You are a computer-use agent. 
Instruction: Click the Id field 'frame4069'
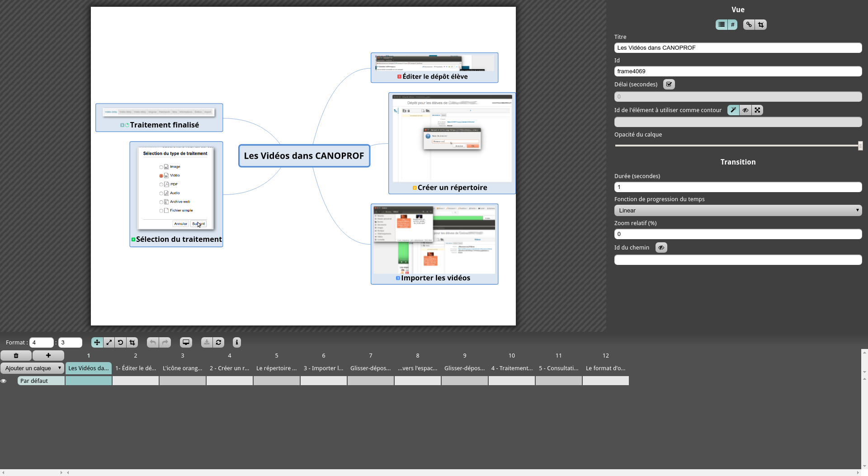tap(738, 71)
